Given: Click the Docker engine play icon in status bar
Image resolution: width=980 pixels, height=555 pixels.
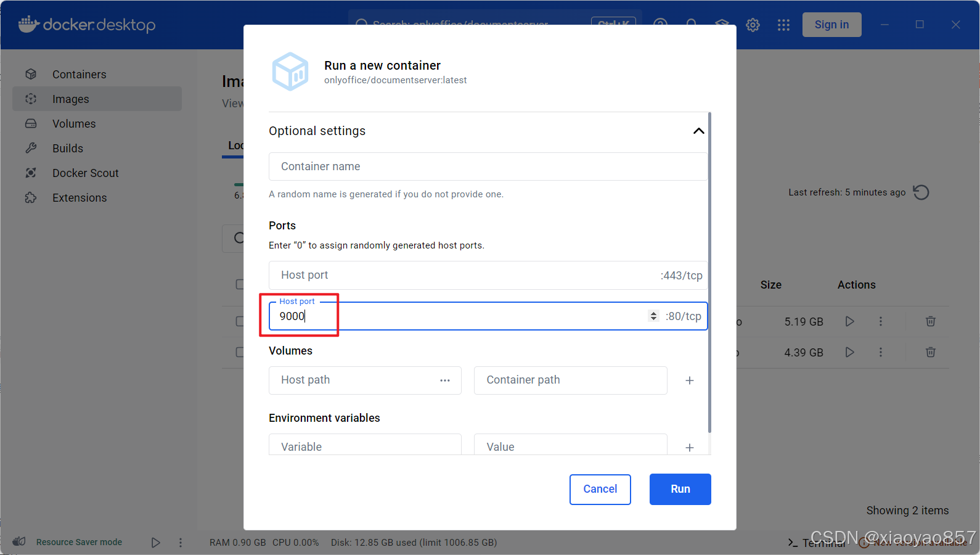Looking at the screenshot, I should 155,543.
